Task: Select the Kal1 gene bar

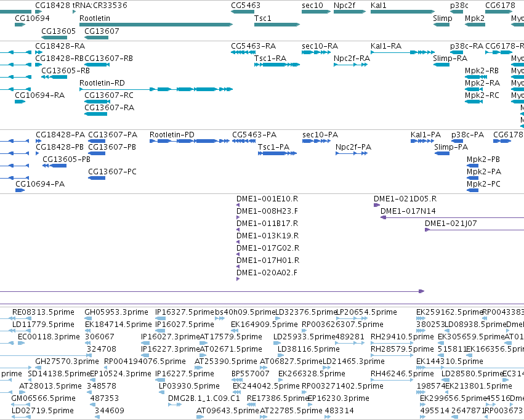Action: pos(403,12)
